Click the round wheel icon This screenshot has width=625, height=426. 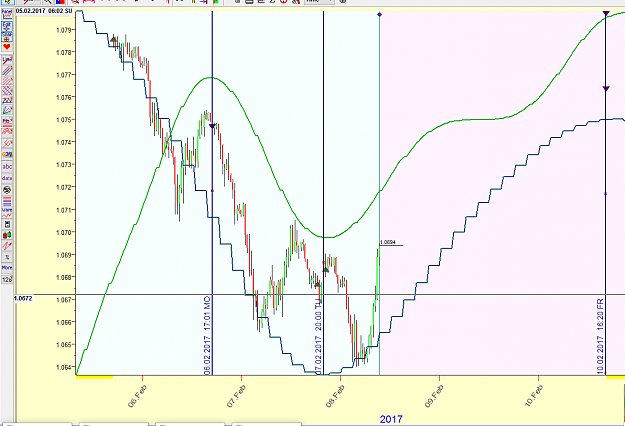pos(7,190)
